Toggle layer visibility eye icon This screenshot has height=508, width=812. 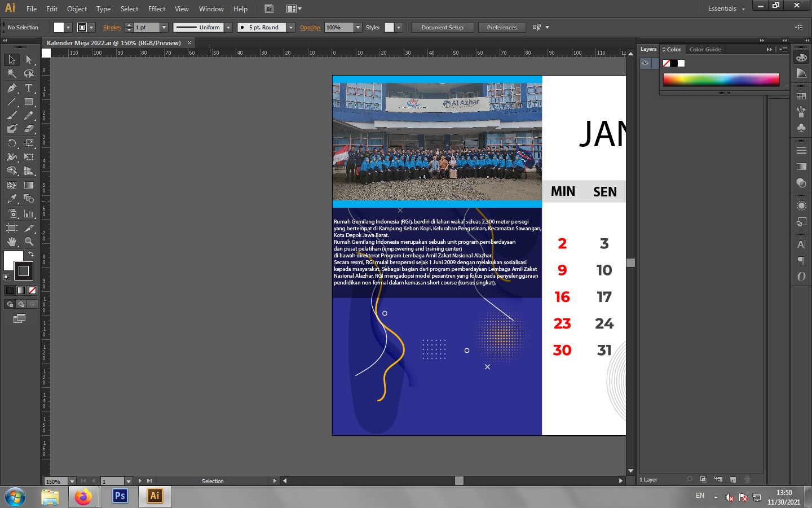pyautogui.click(x=645, y=63)
